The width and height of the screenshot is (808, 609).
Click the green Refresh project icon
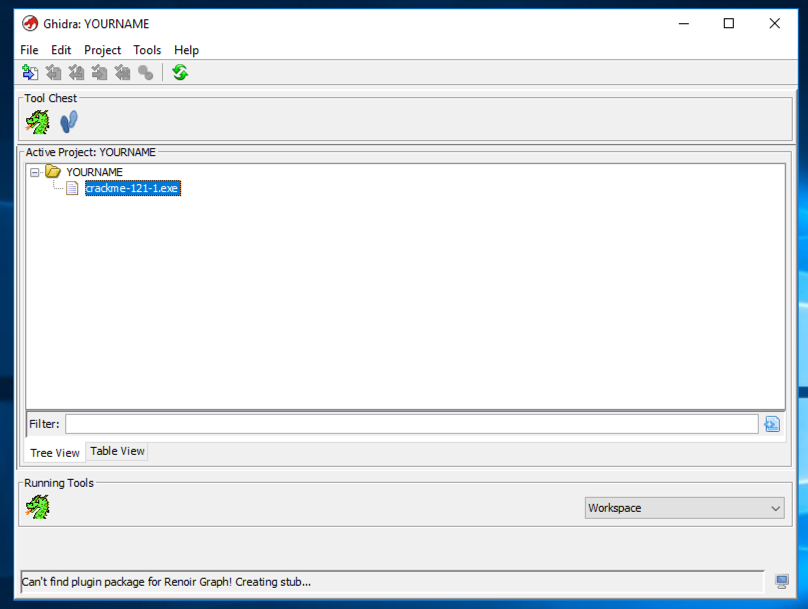click(180, 73)
